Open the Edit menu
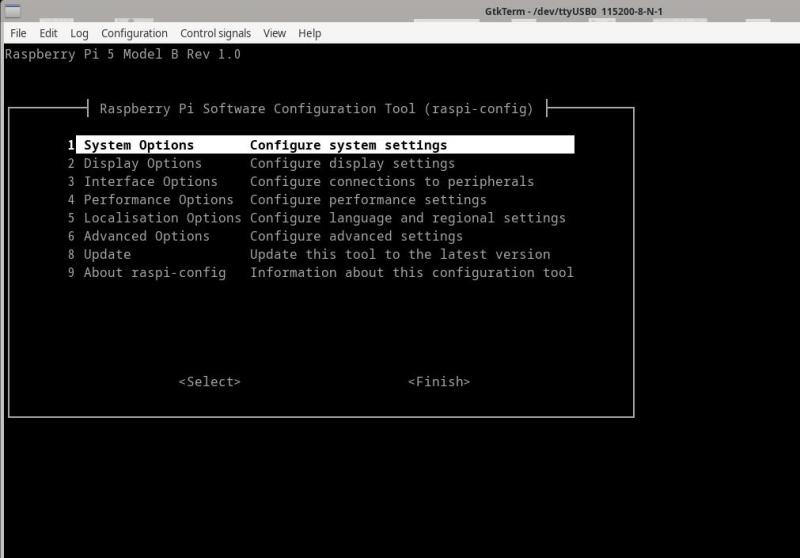800x558 pixels. tap(48, 33)
